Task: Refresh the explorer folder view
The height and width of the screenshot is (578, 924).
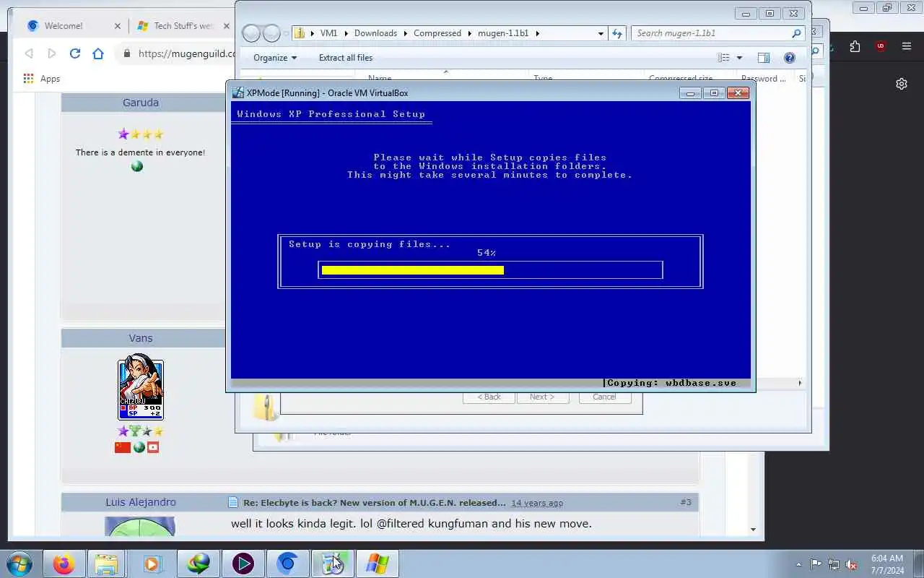Action: pyautogui.click(x=617, y=33)
